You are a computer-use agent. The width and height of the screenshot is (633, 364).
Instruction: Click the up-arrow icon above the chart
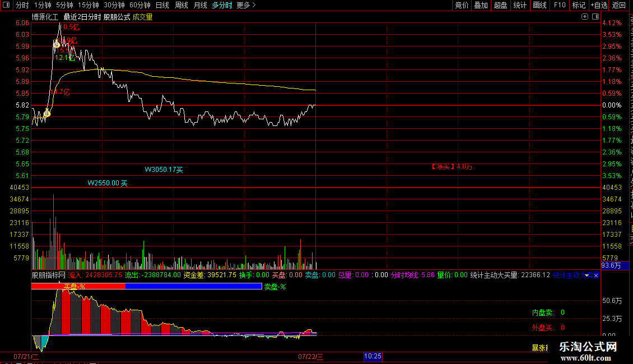(585, 17)
